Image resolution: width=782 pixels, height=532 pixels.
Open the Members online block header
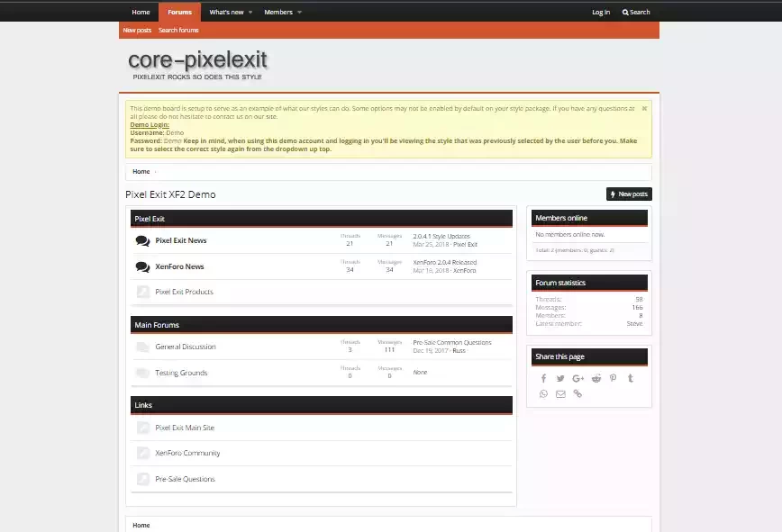[561, 218]
